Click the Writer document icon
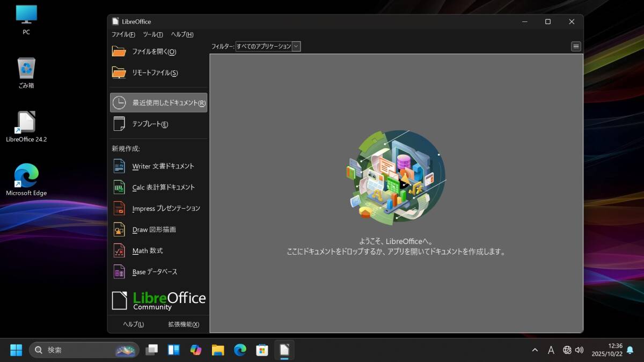644x362 pixels. pyautogui.click(x=119, y=166)
